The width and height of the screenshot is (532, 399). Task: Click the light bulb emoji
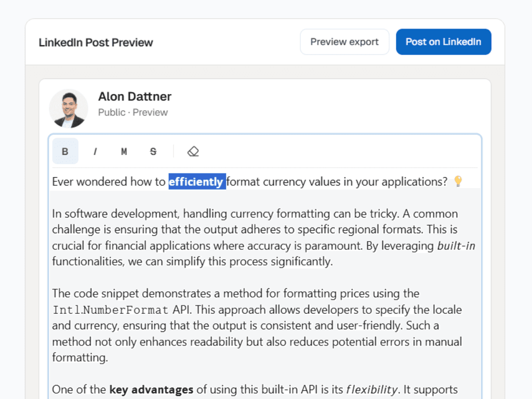458,181
